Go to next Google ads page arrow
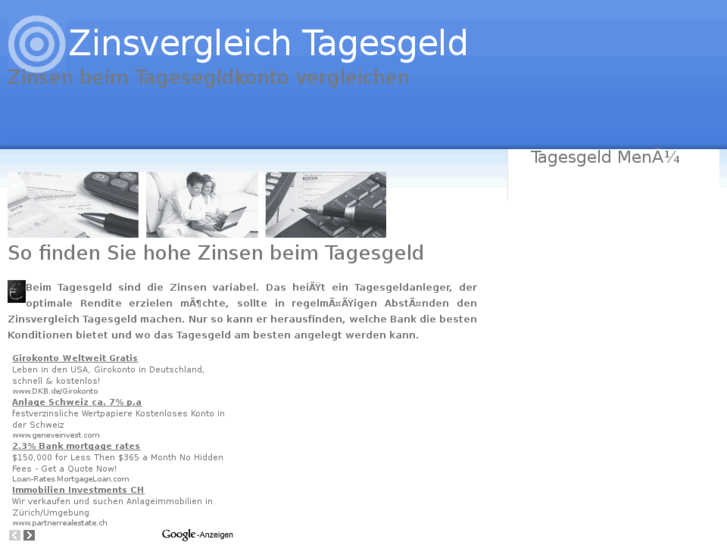This screenshot has width=727, height=545. [x=29, y=535]
